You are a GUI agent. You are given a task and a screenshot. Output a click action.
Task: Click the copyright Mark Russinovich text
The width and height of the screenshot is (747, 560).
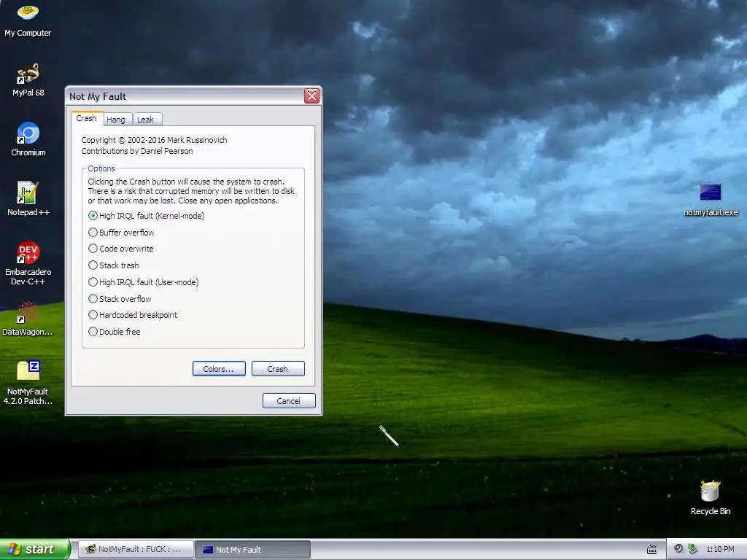[154, 140]
